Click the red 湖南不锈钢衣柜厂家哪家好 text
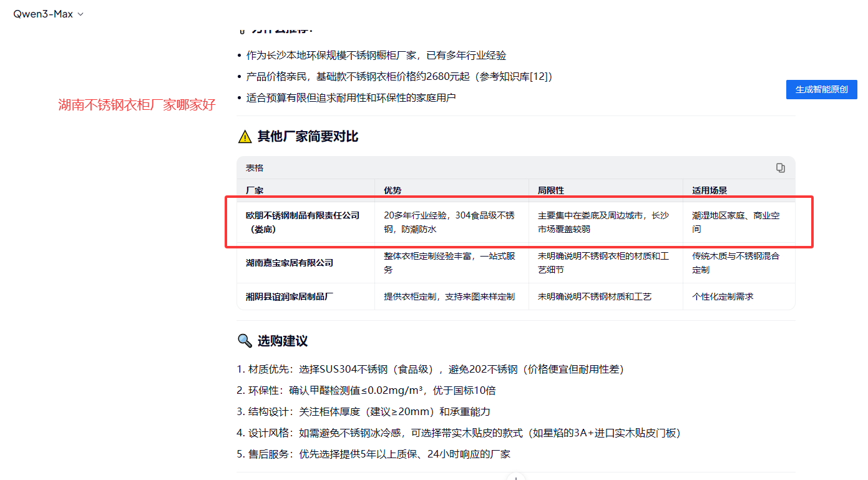The image size is (868, 480). (x=137, y=105)
